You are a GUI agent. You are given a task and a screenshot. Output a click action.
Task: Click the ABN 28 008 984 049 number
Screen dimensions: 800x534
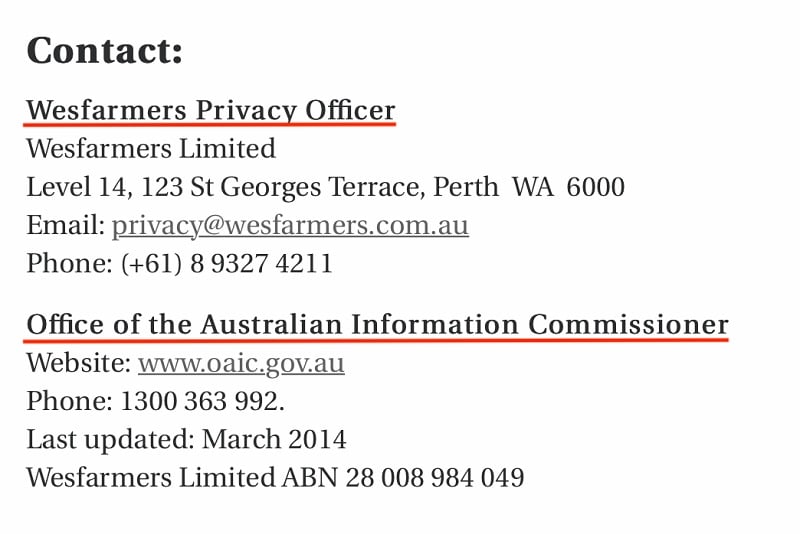403,478
